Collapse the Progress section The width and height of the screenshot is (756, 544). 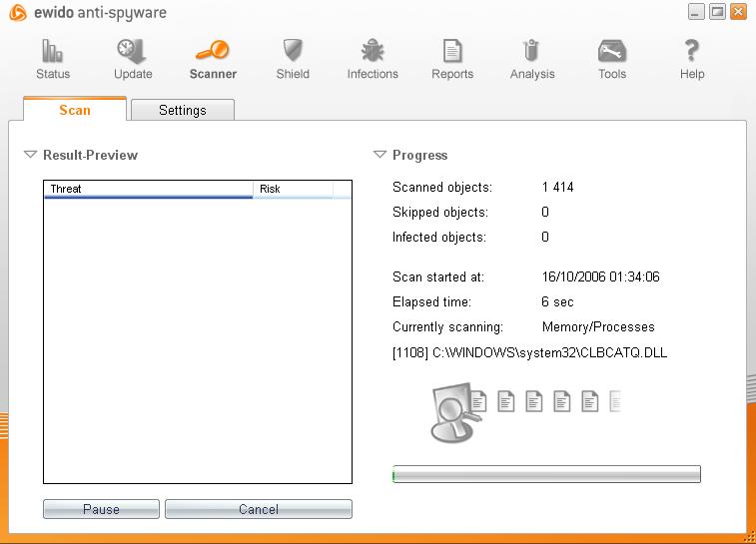click(379, 155)
